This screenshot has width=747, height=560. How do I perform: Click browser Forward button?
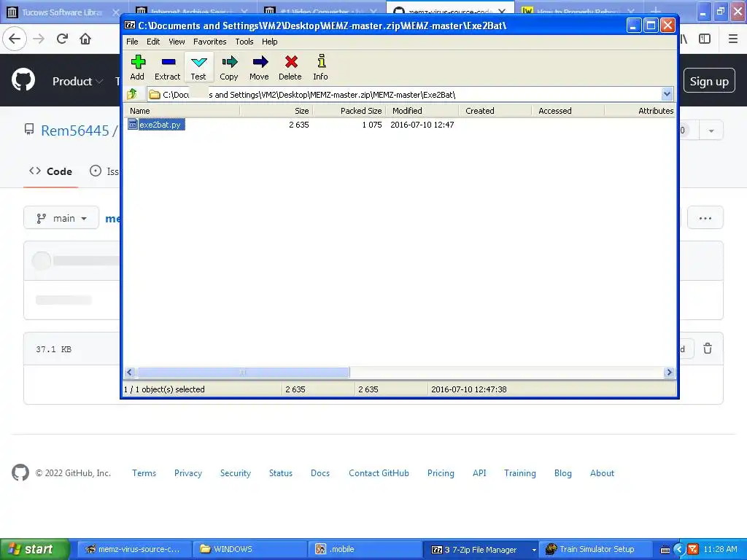pos(39,39)
